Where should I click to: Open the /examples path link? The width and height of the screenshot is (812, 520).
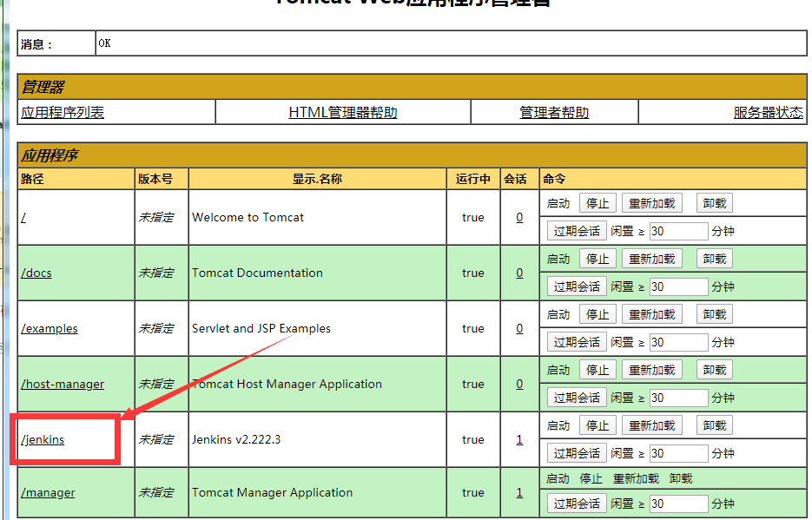click(50, 328)
